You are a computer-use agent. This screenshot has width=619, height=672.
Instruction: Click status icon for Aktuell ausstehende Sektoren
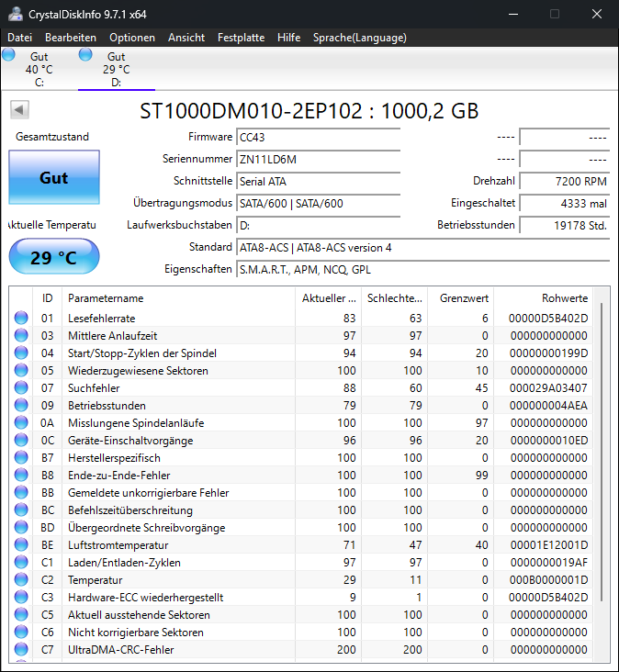click(21, 614)
